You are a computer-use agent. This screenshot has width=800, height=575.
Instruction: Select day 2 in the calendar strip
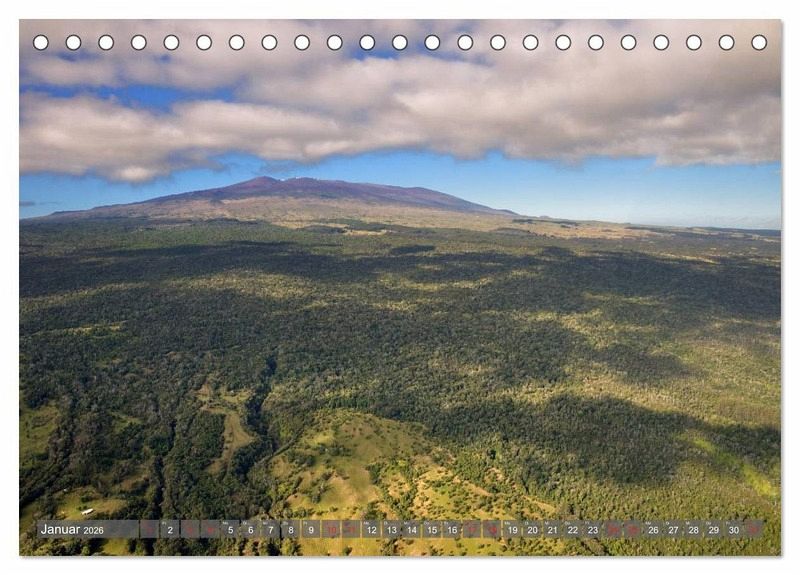pos(170,529)
